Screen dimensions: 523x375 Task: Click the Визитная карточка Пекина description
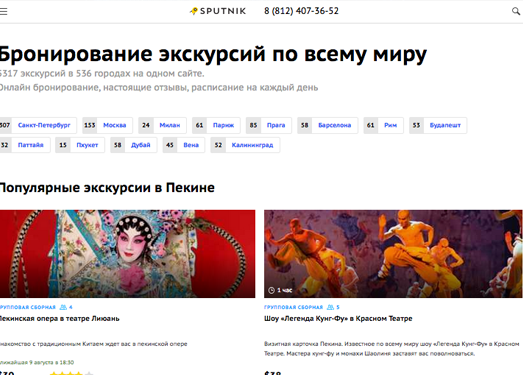tap(392, 348)
